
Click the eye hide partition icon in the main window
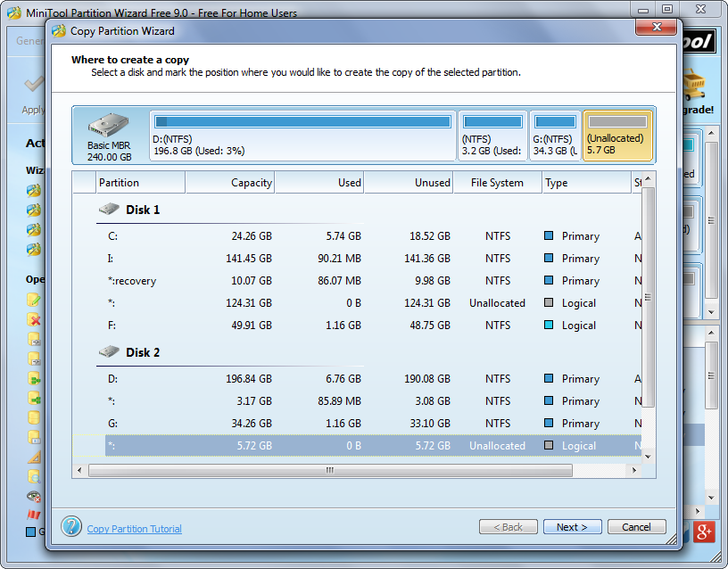[x=33, y=497]
